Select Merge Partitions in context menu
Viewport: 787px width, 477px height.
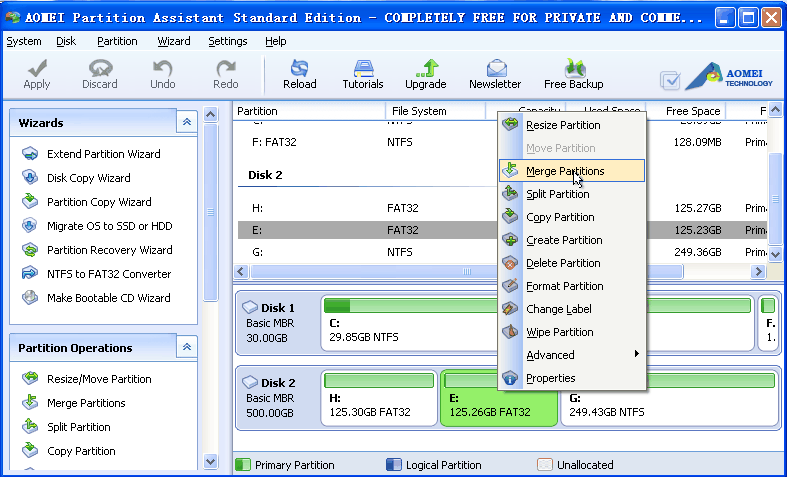click(572, 171)
